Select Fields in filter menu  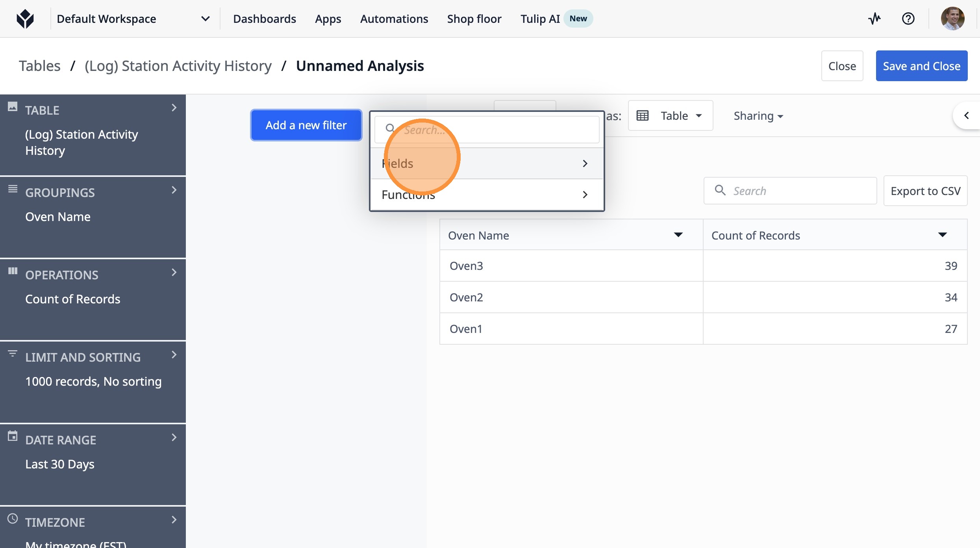pos(487,163)
